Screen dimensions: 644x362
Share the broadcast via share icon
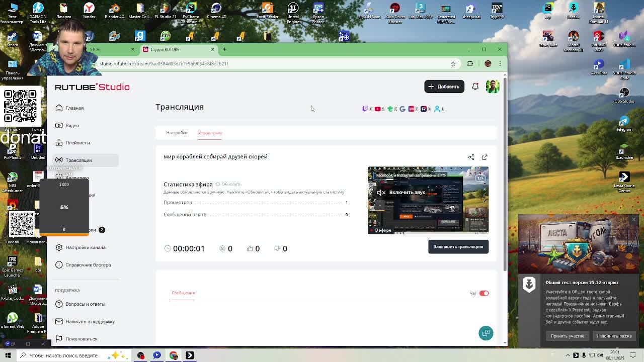tap(471, 157)
